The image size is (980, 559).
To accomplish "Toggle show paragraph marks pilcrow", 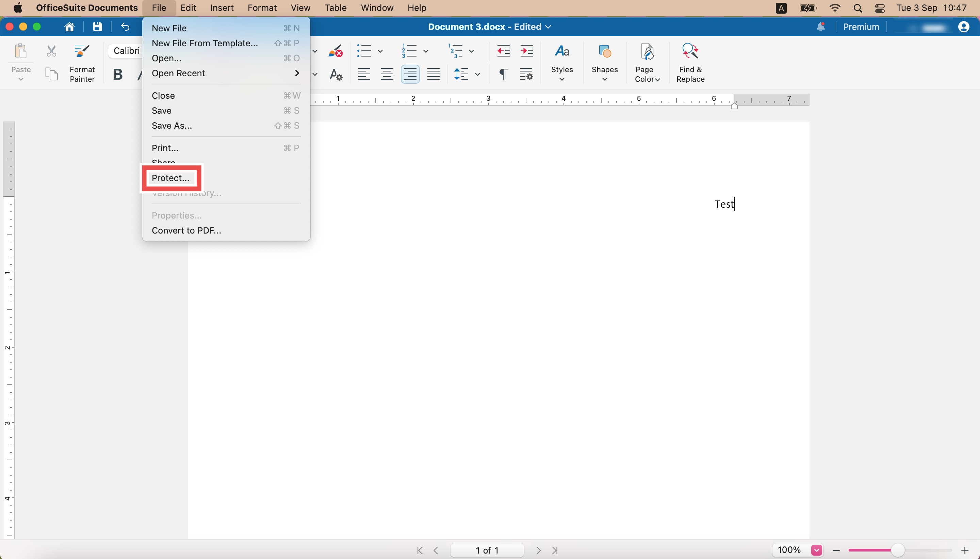I will [503, 74].
